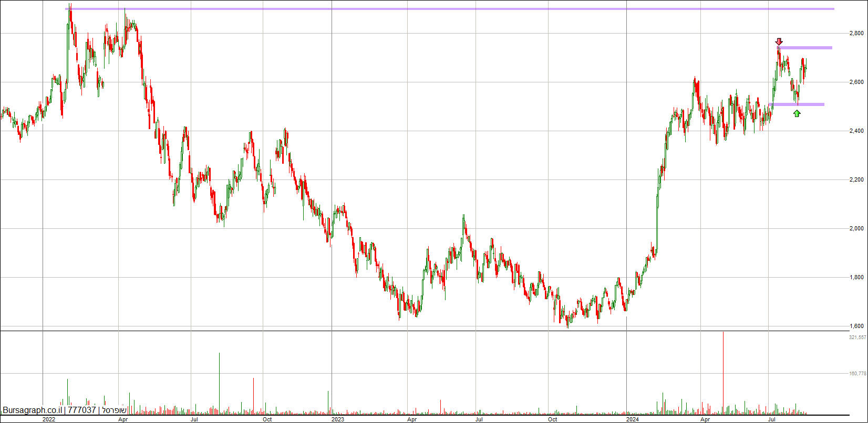Click the 2,200 price axis label

[x=856, y=180]
